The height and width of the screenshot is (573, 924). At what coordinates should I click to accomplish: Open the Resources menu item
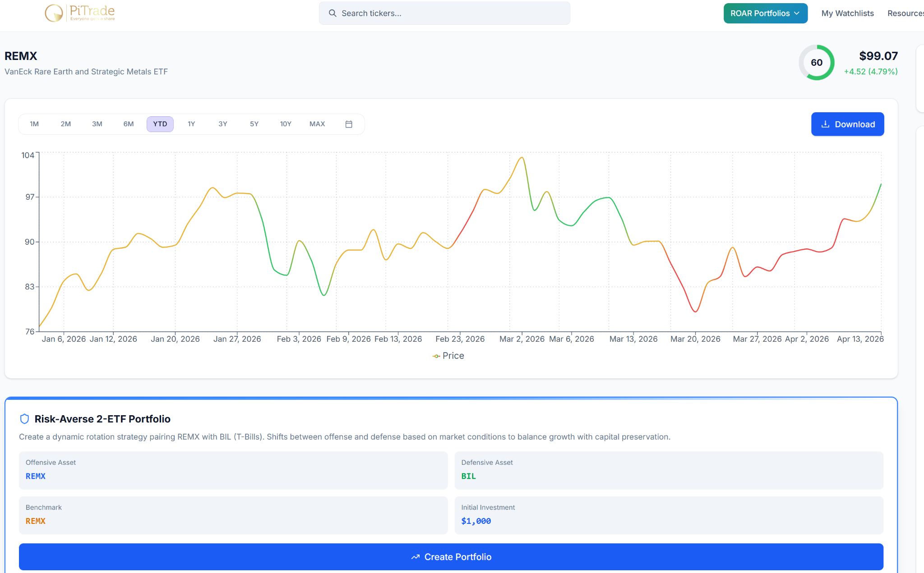point(905,14)
